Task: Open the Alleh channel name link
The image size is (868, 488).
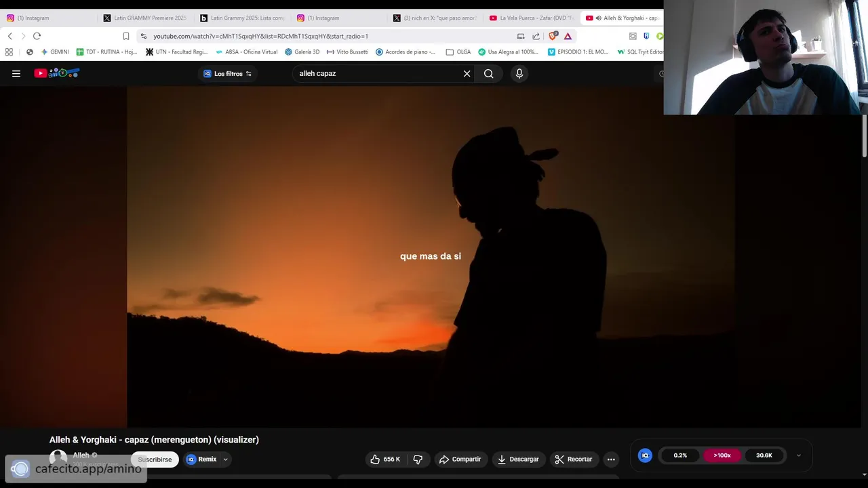Action: pyautogui.click(x=81, y=455)
